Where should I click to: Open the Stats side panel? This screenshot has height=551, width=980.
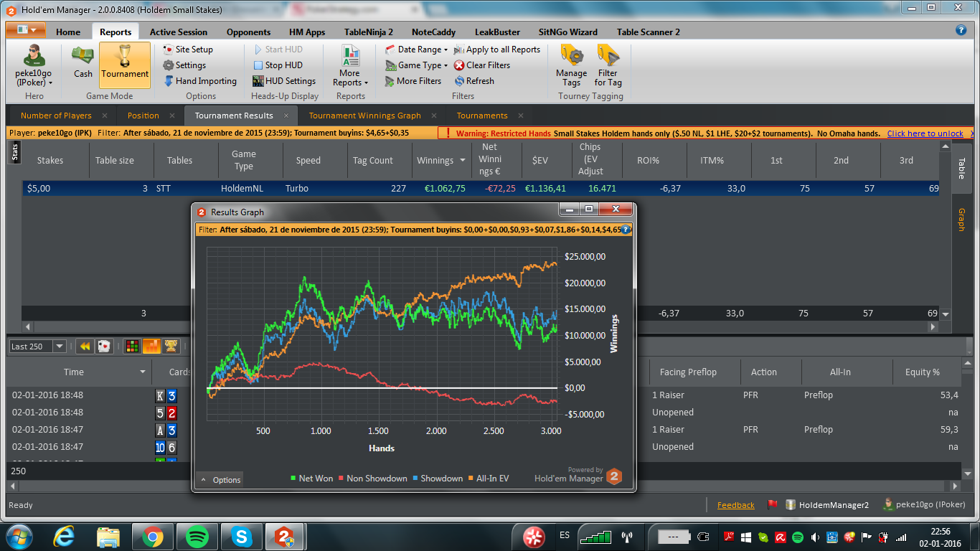pos(15,152)
